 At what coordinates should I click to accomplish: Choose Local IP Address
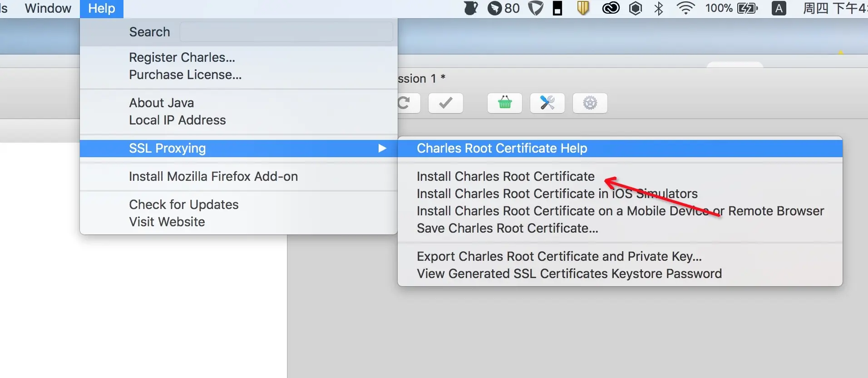coord(239,120)
